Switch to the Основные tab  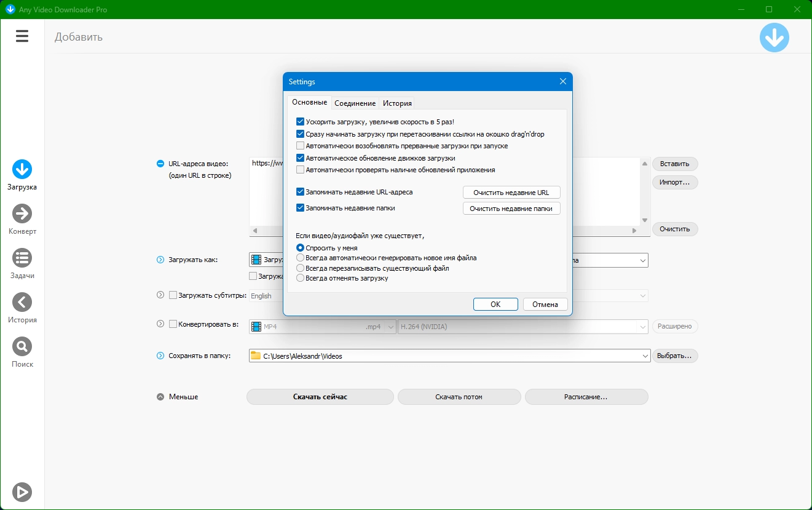[x=309, y=102]
